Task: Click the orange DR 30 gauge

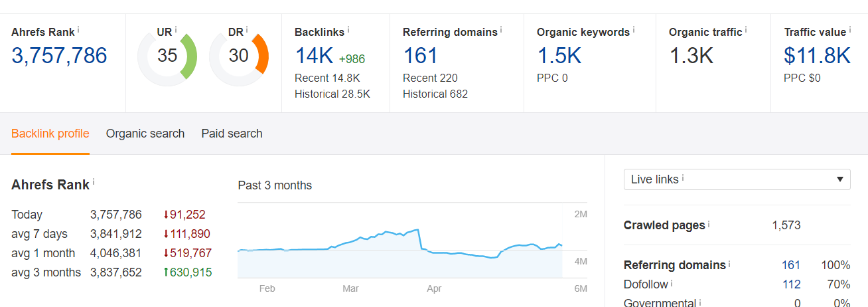Action: tap(239, 55)
